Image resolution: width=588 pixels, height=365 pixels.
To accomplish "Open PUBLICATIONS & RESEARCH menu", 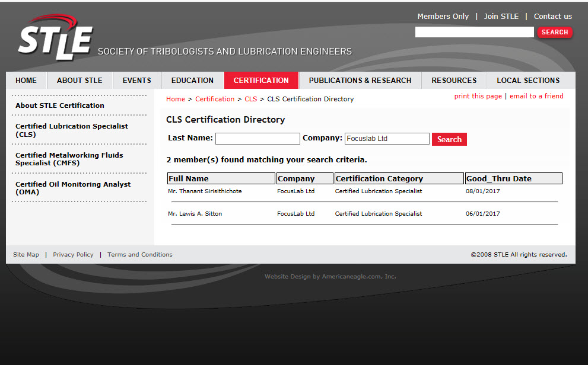I will (360, 81).
